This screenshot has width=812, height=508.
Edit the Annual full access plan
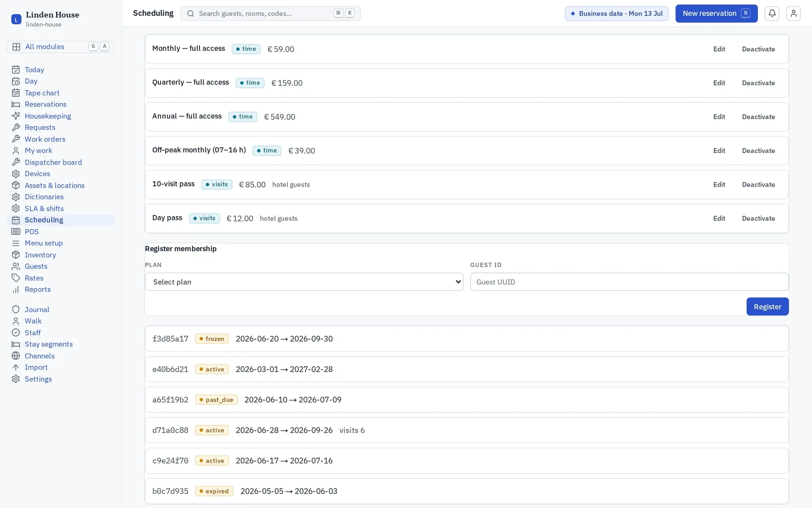[x=719, y=117]
